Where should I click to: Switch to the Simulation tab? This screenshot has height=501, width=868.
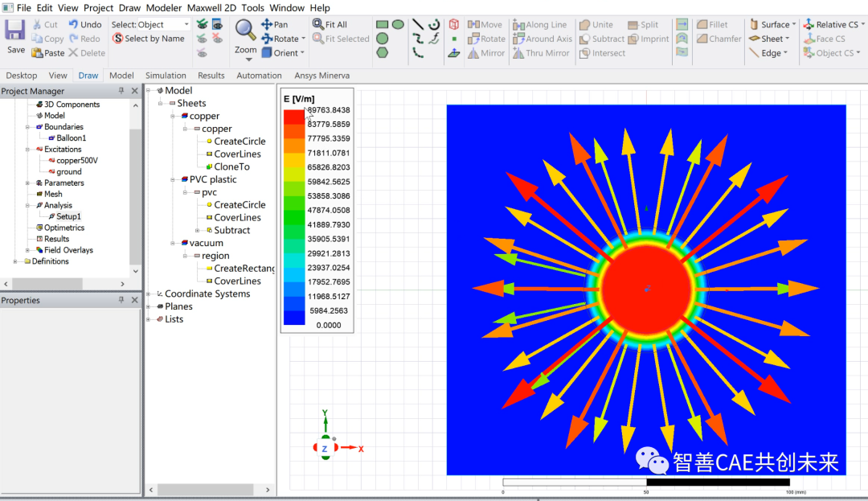tap(166, 75)
